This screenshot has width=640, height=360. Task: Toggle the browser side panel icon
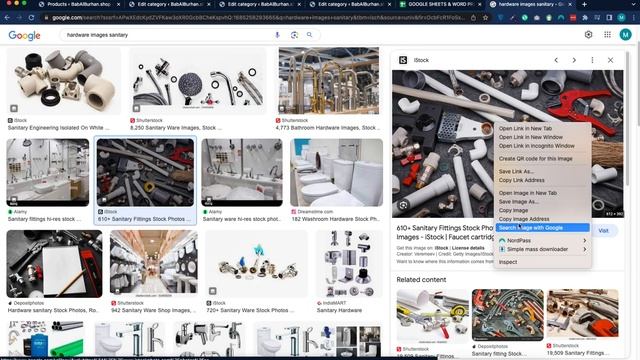(x=609, y=18)
